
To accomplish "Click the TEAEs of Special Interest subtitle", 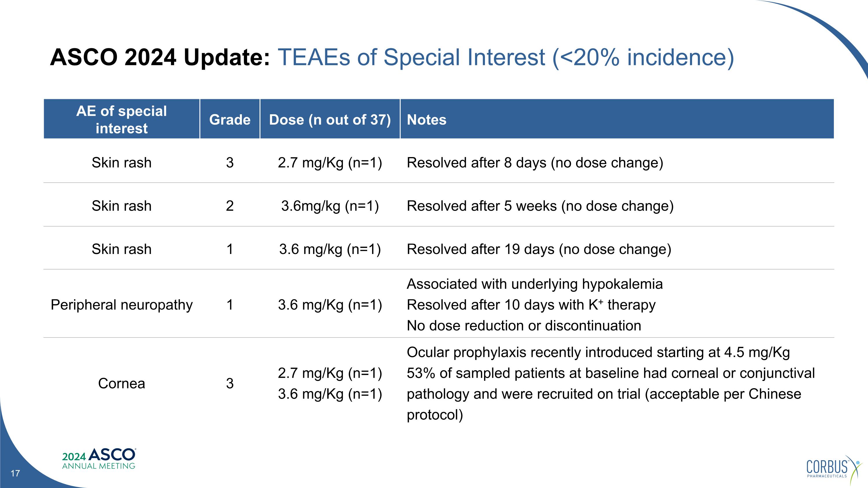I will coord(505,57).
